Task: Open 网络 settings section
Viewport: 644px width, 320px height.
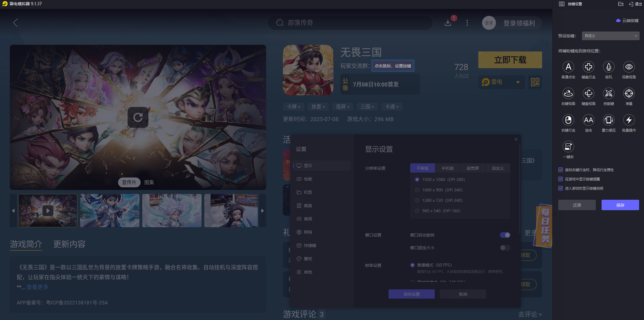Action: click(x=322, y=232)
